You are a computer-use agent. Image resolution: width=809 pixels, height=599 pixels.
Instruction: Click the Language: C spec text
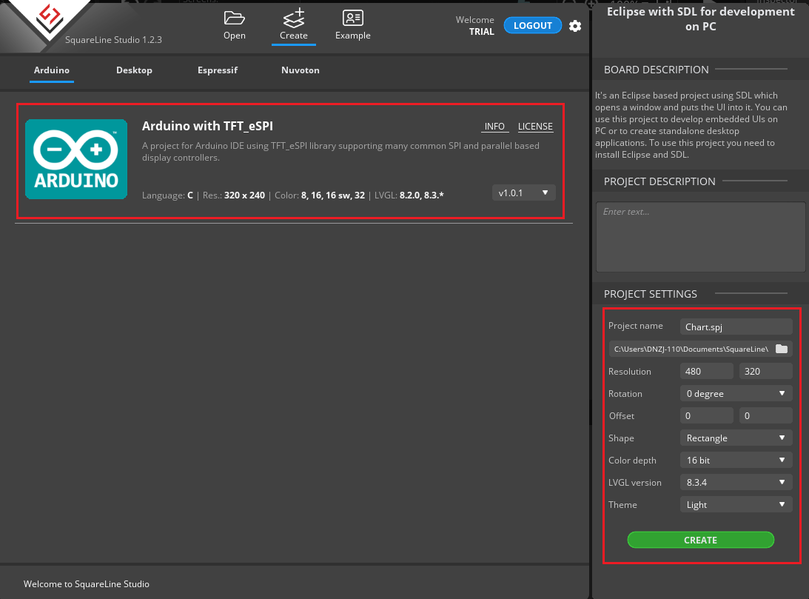click(168, 196)
